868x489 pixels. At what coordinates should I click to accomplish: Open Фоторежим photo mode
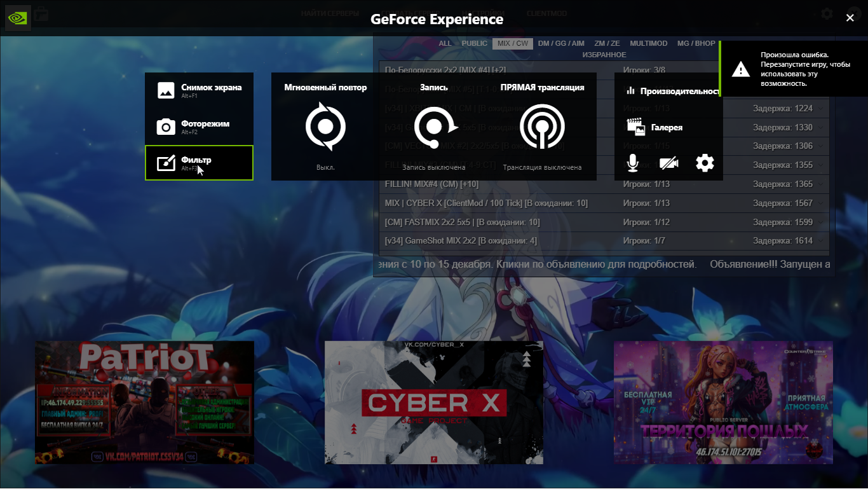point(199,127)
